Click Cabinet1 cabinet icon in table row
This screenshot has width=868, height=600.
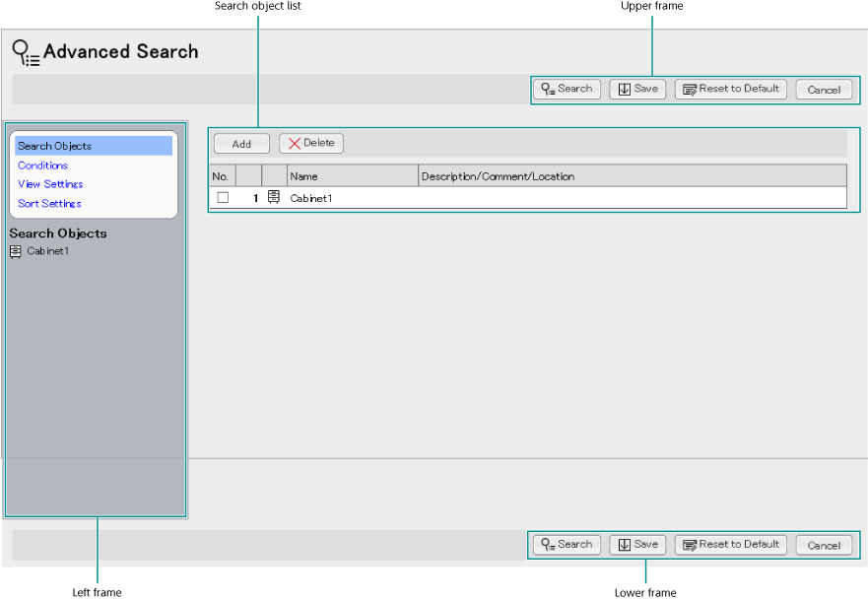coord(274,197)
